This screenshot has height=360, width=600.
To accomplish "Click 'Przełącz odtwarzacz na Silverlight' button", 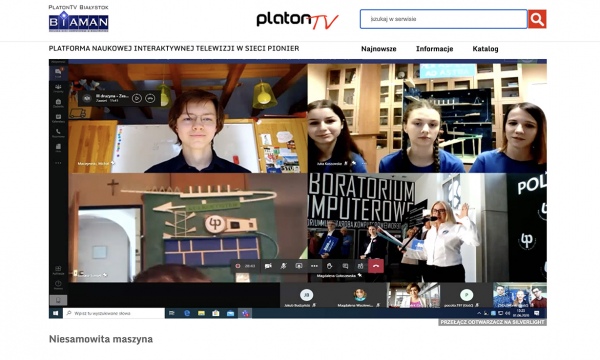I will click(492, 323).
